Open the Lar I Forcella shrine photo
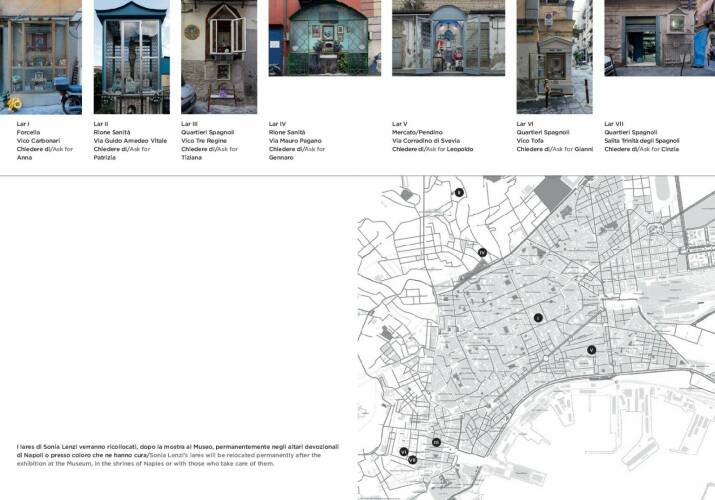Viewport: 715px width, 500px height. [41, 56]
